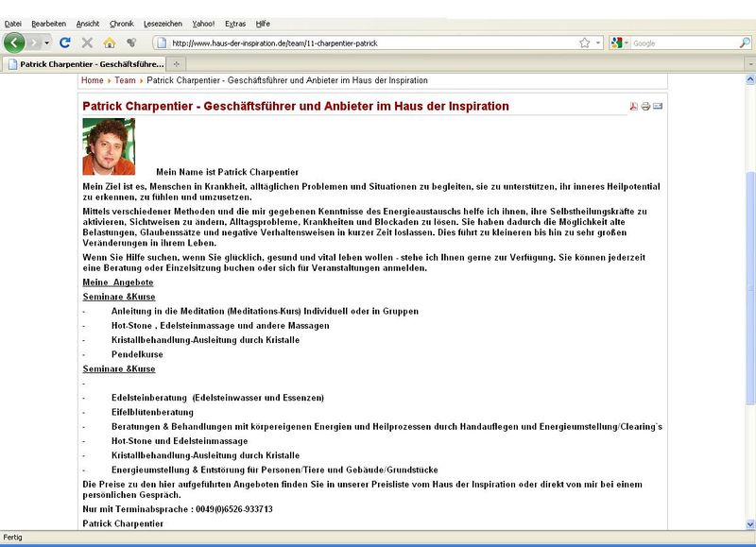Open a new tab with plus button
Viewport: 756px width, 547px height.
point(178,63)
